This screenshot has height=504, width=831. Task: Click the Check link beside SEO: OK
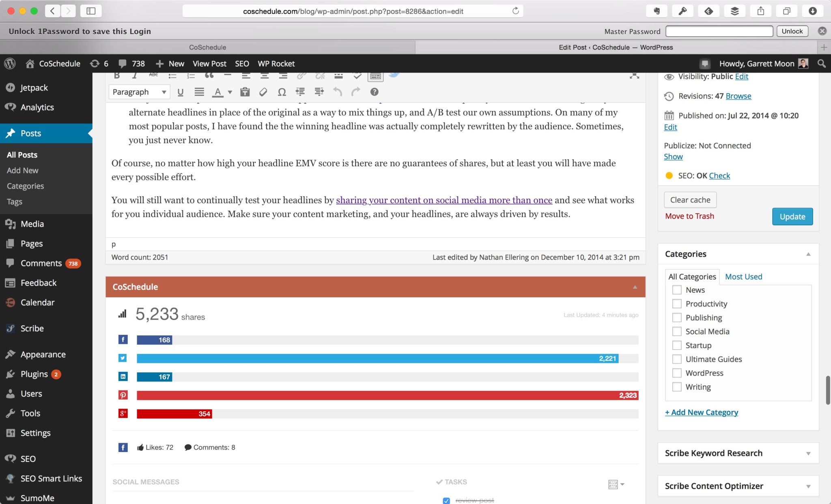click(x=719, y=176)
